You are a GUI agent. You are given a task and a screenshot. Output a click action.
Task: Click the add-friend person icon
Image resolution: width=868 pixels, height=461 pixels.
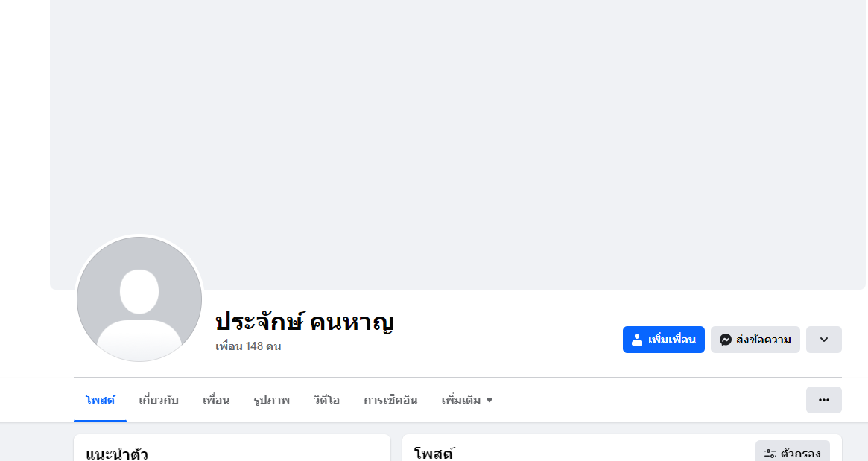pos(638,340)
